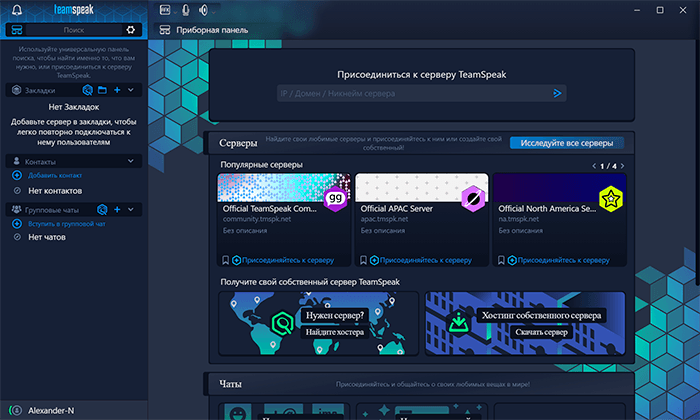Viewport: 700px width, 420px height.
Task: Collapse the Закладки section
Action: point(131,90)
